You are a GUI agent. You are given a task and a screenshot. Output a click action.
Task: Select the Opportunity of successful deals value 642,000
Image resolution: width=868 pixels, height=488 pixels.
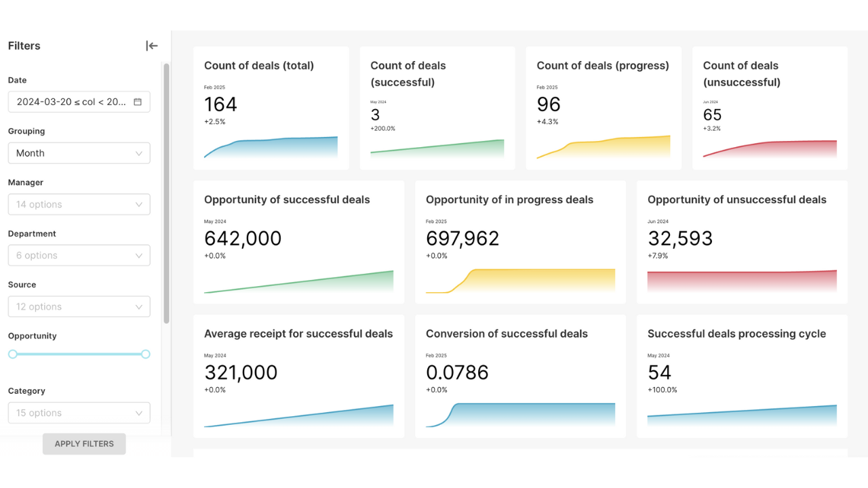(x=243, y=239)
